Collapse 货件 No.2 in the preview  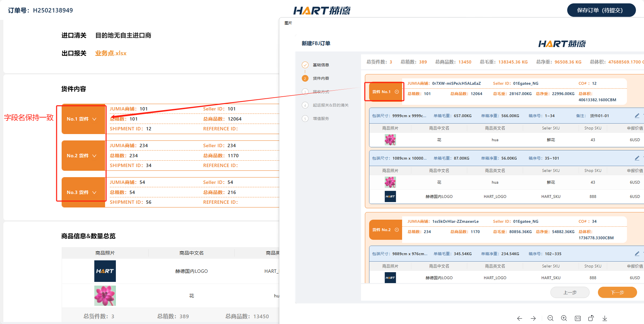point(397,230)
